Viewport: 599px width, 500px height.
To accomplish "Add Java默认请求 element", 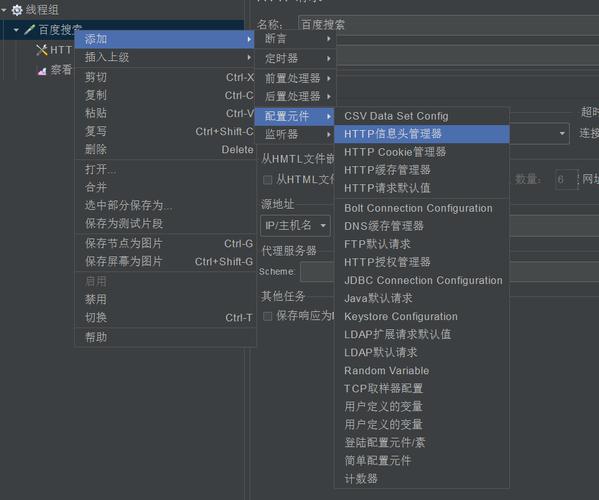I will 422,298.
